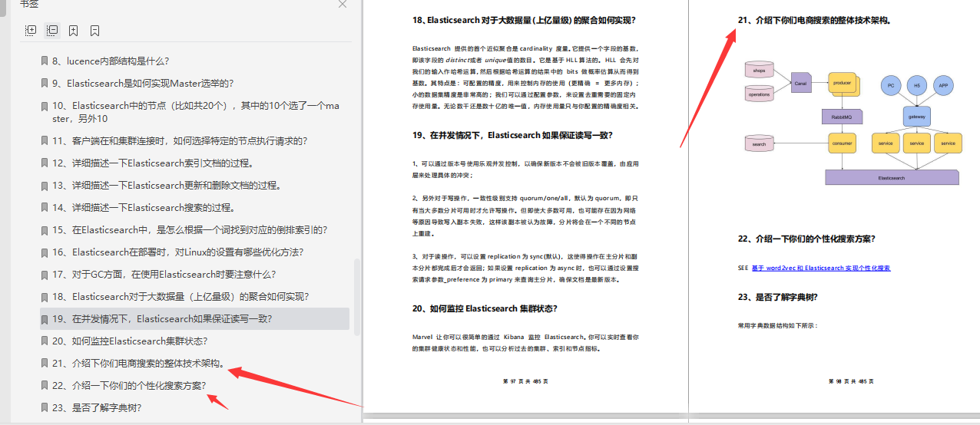980x425 pixels.
Task: Click the consumer box in the diagram
Action: tap(842, 143)
